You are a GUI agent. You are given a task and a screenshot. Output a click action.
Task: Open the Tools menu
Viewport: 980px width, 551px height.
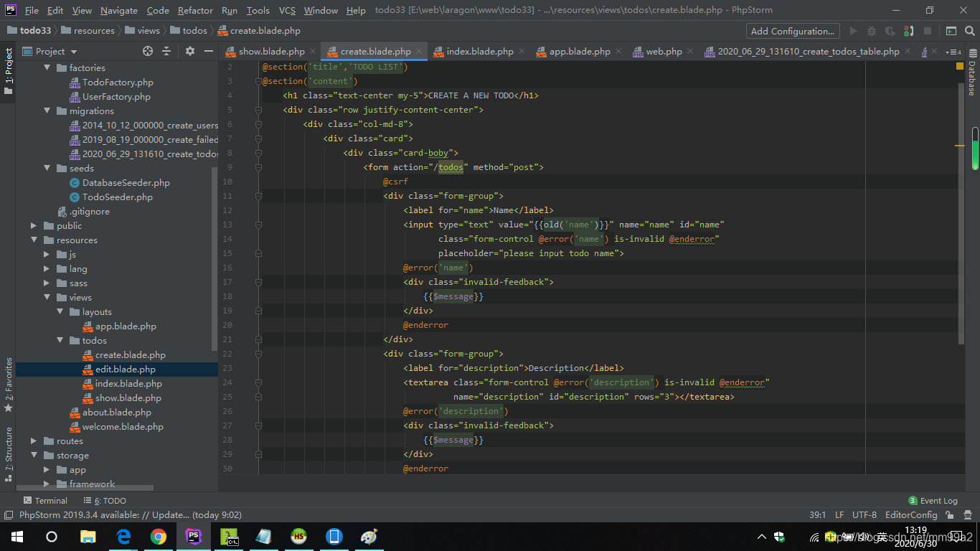[x=258, y=10]
